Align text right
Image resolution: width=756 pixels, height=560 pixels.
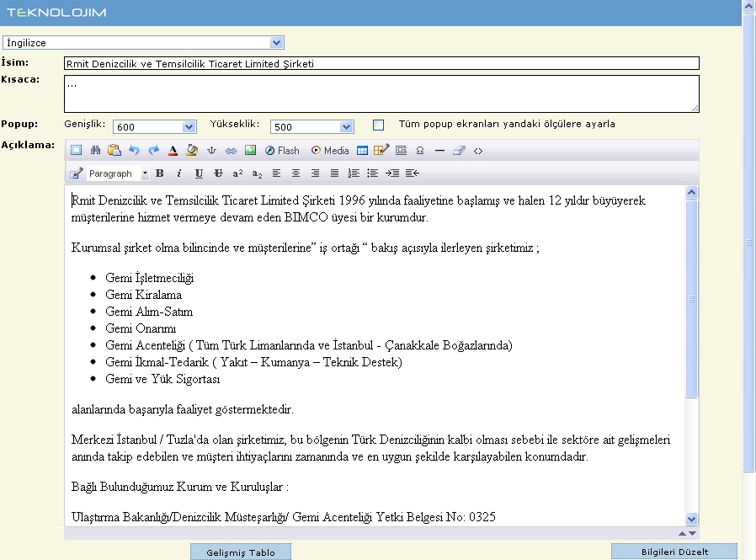(315, 173)
